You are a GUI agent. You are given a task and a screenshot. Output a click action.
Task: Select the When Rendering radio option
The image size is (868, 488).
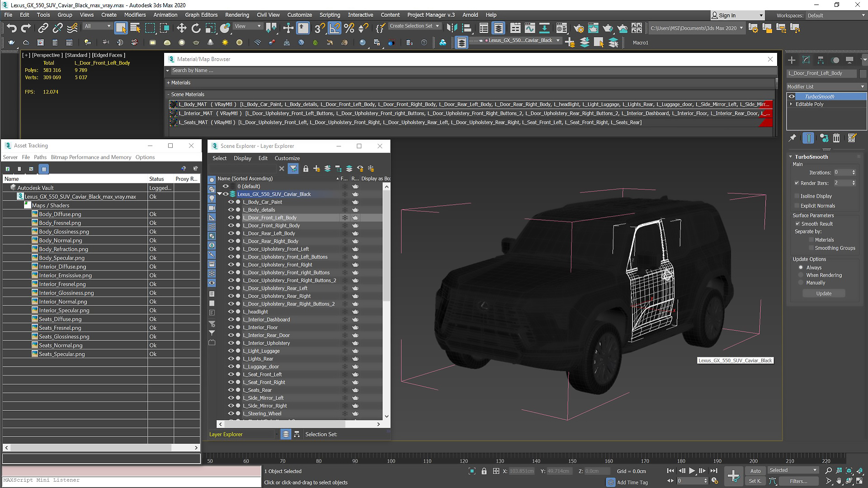801,275
